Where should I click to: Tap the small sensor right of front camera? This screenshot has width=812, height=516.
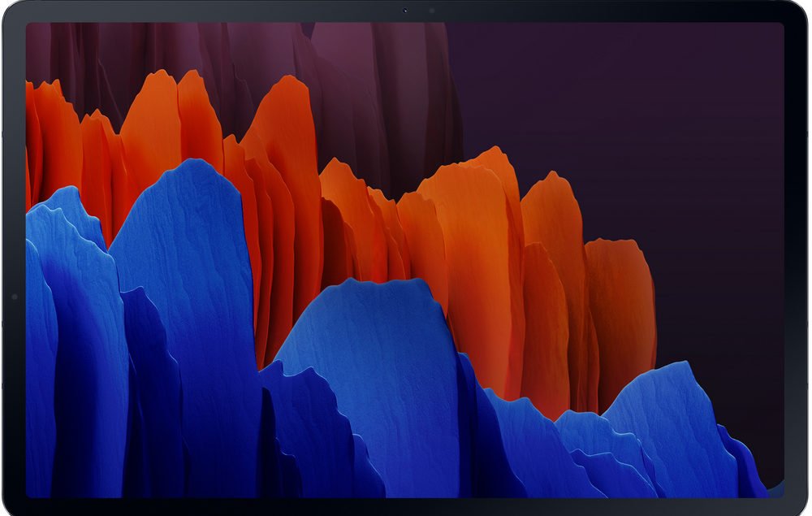tap(431, 11)
